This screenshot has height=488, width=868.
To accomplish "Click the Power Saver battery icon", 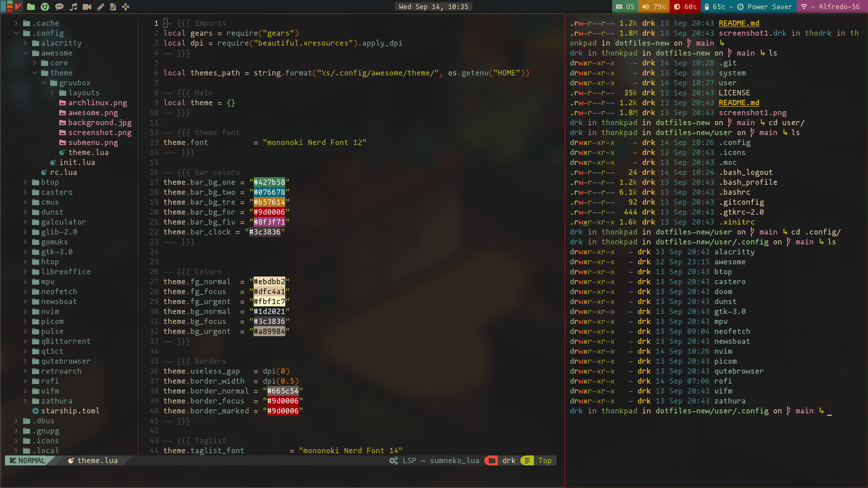I will (741, 7).
